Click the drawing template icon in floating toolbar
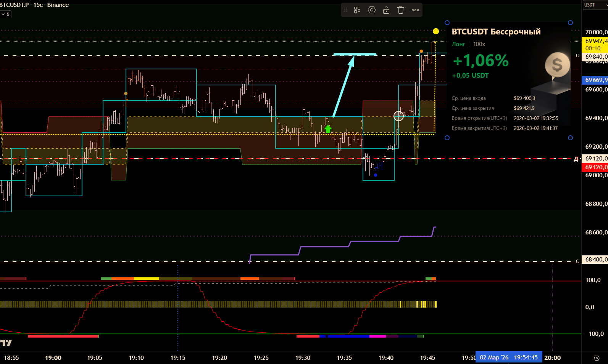 point(357,10)
